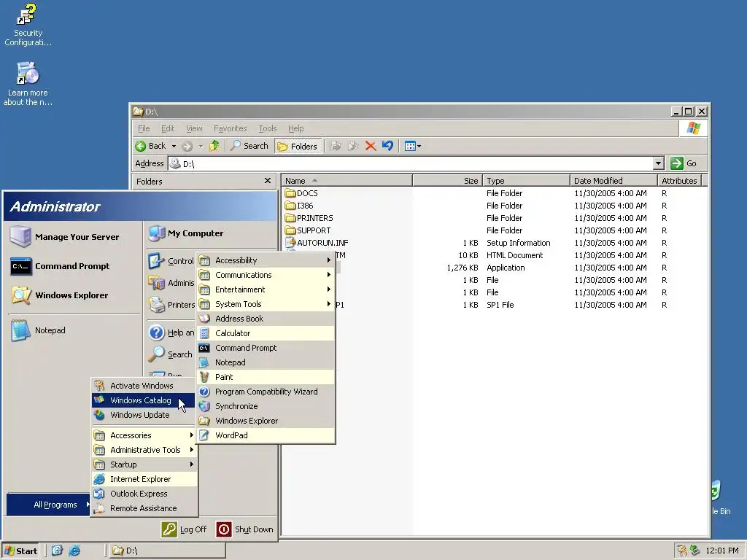Open 'Learn more about the n…' desktop icon
The width and height of the screenshot is (747, 560).
(28, 84)
